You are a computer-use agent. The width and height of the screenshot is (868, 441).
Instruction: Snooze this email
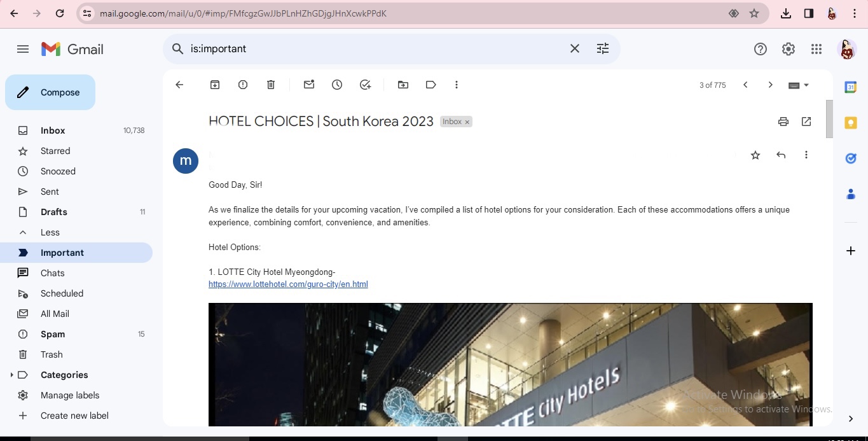pos(337,85)
